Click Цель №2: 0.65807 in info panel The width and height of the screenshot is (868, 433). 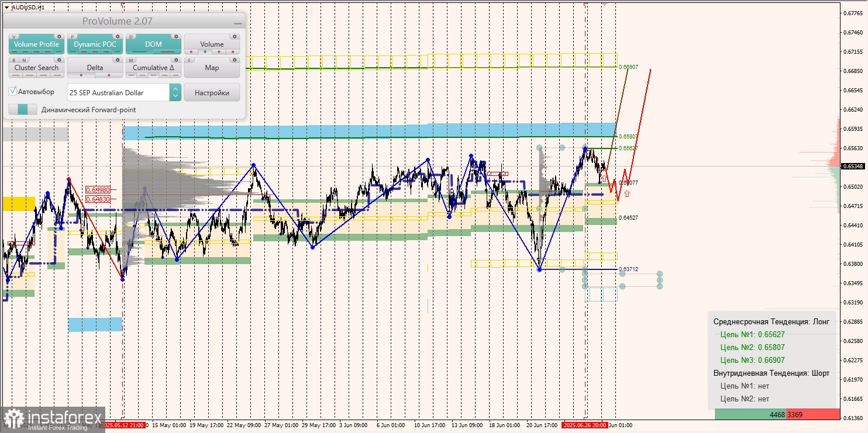click(752, 347)
